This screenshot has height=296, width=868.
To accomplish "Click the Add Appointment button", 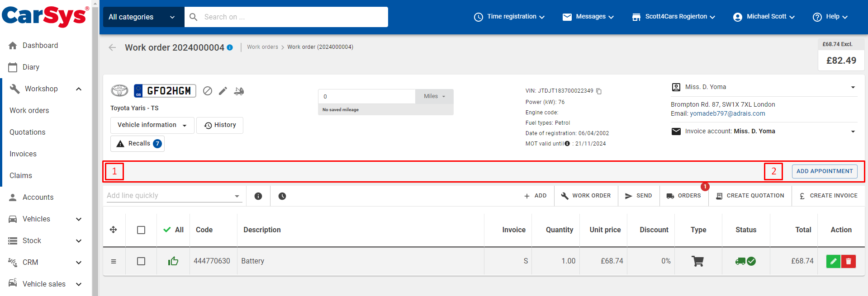I will click(x=824, y=171).
